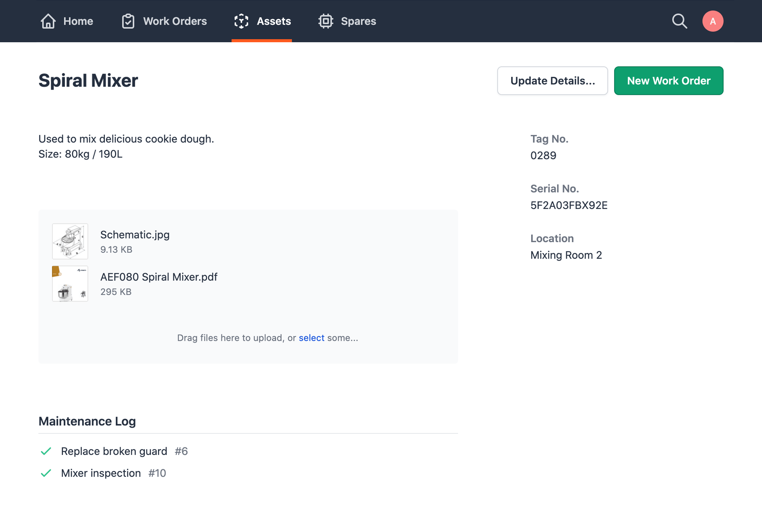Click the select files link
The width and height of the screenshot is (762, 532).
[x=311, y=338]
